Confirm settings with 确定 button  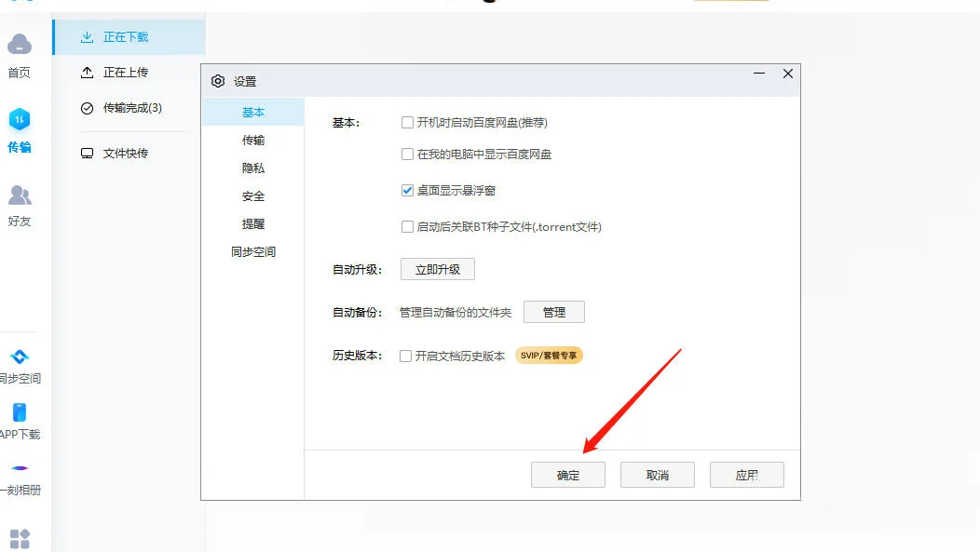tap(568, 475)
